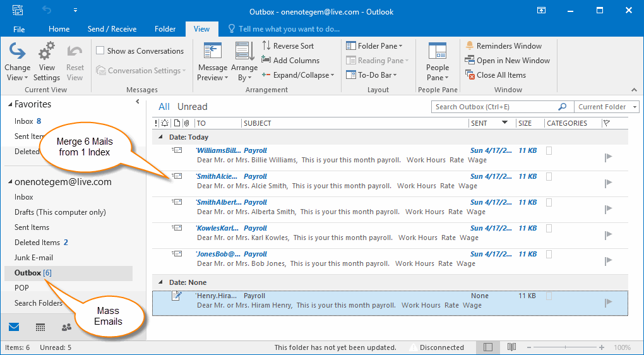Switch to the Home tab

coord(59,29)
